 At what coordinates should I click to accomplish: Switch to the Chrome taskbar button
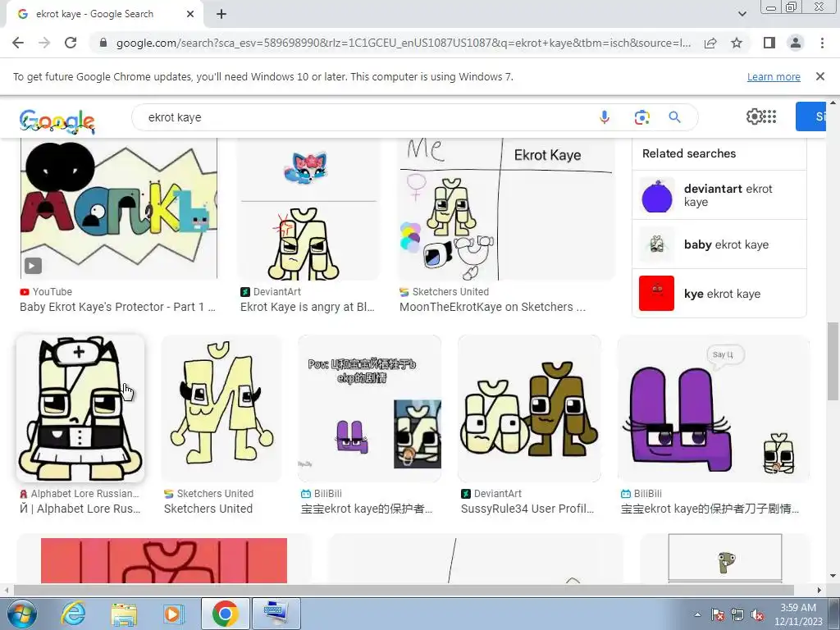point(225,614)
